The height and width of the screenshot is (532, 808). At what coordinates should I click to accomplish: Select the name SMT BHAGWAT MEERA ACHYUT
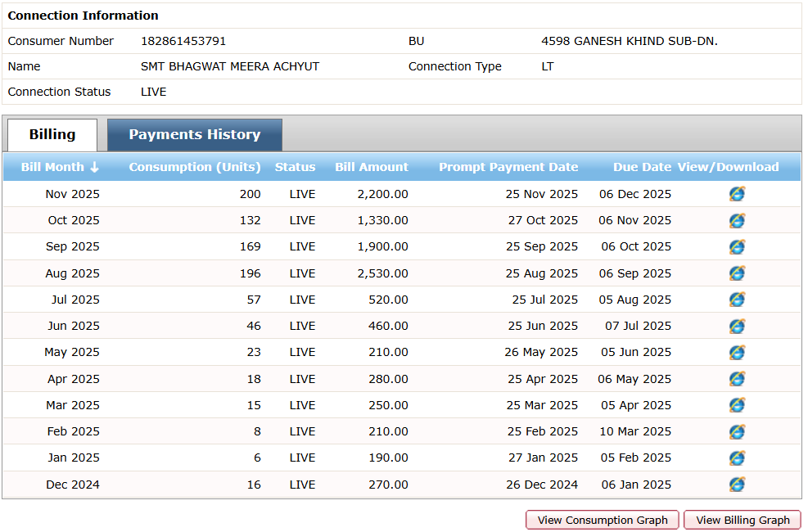coord(230,66)
